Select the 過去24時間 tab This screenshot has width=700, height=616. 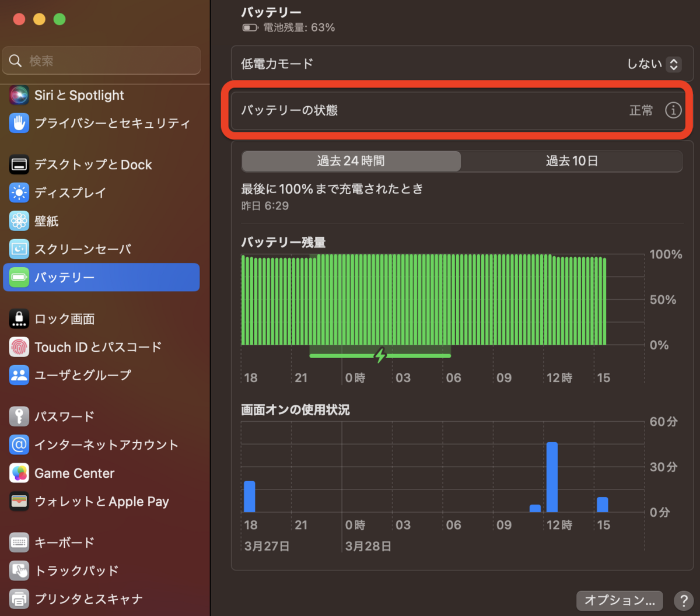pos(350,161)
